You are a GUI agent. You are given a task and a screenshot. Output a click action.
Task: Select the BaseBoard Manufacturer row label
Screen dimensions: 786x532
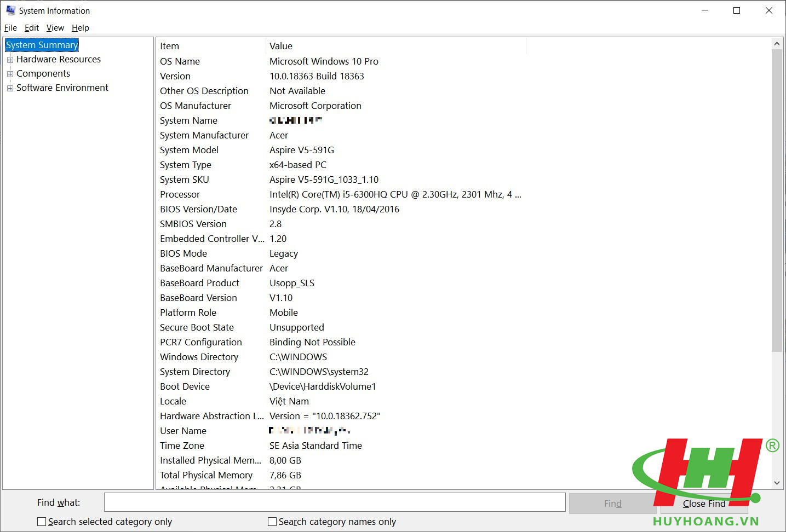click(211, 268)
